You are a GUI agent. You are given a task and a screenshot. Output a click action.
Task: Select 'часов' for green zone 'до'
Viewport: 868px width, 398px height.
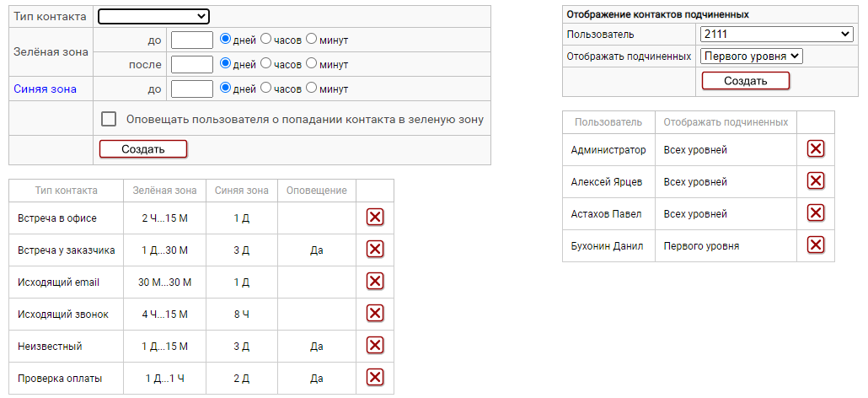pos(265,40)
